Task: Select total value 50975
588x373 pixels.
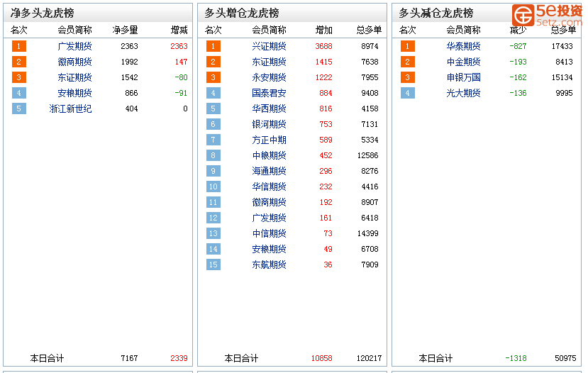Action: coord(565,358)
